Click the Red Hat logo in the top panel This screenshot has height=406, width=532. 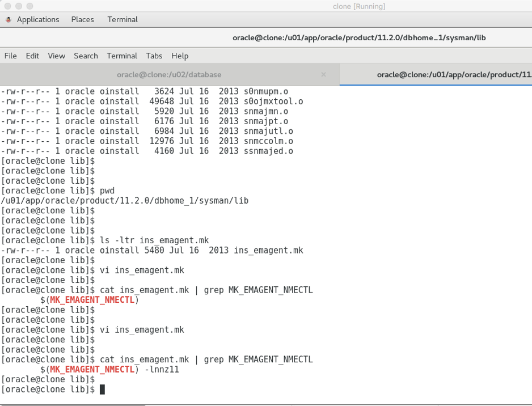(8, 19)
